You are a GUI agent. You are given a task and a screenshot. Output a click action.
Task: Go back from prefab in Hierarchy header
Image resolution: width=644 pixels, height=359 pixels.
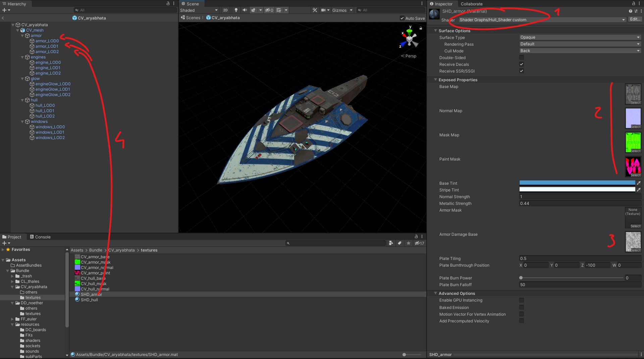point(3,18)
